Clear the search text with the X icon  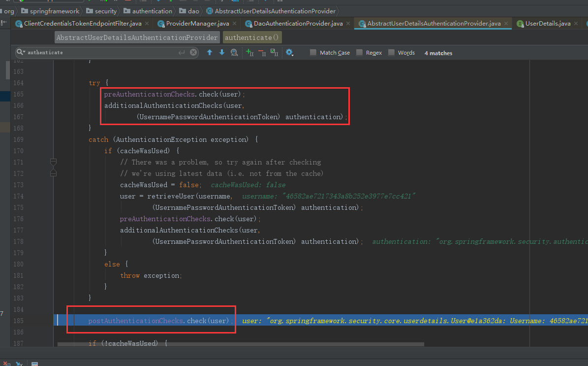tap(194, 53)
